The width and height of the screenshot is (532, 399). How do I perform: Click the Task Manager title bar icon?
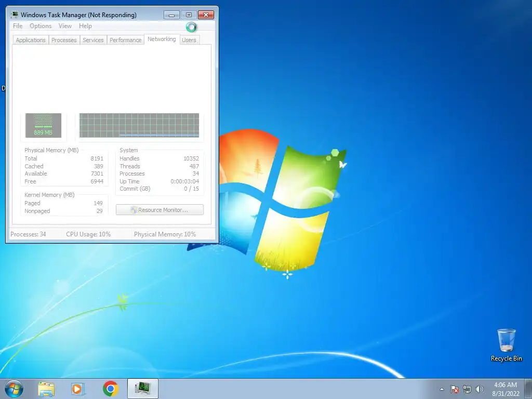tap(14, 15)
